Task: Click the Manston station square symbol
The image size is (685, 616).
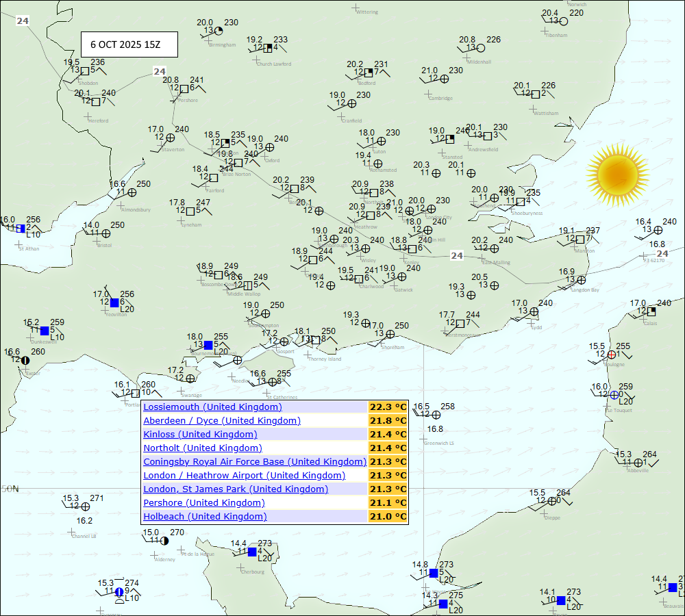Action: 580,240
